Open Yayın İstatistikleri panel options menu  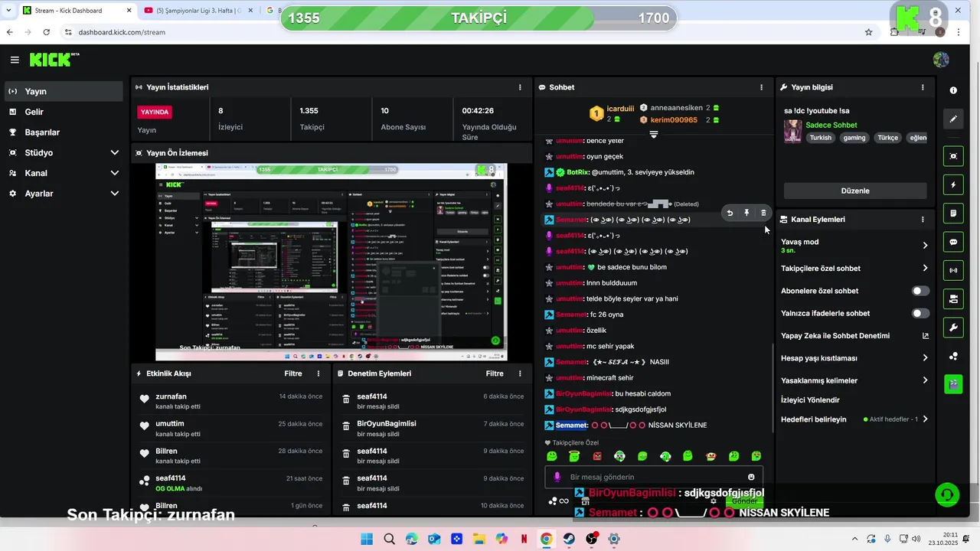(x=520, y=87)
